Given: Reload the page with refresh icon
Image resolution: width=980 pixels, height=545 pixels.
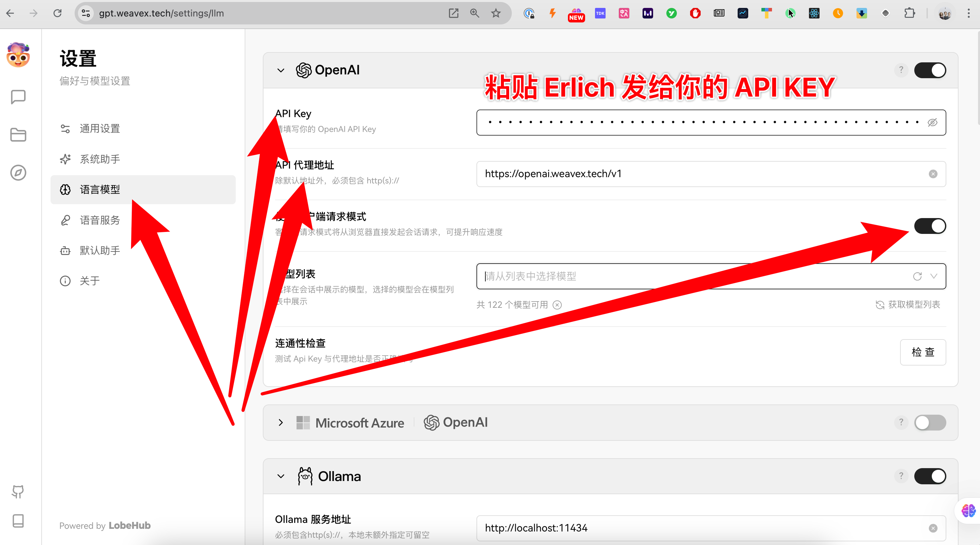Looking at the screenshot, I should pyautogui.click(x=57, y=13).
